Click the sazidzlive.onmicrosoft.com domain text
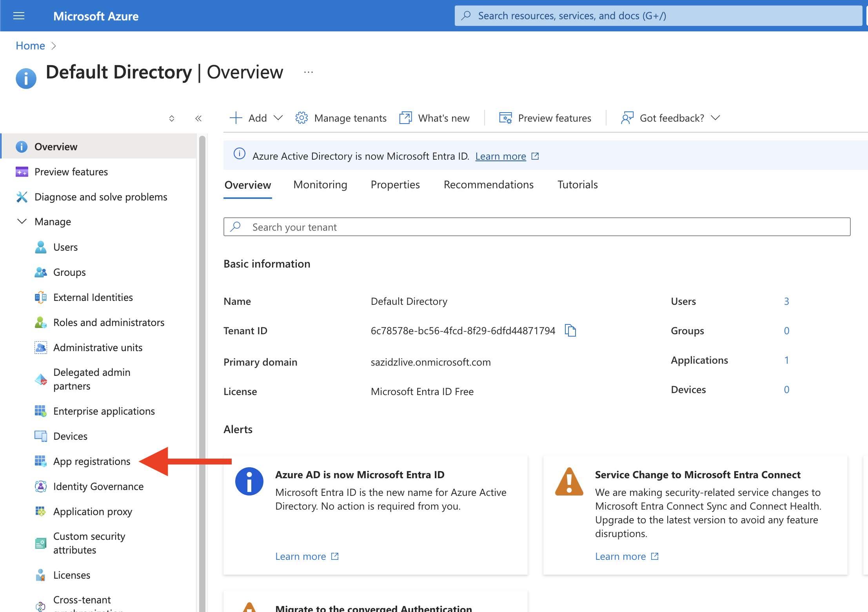Screen dimensions: 868x612 tap(430, 362)
